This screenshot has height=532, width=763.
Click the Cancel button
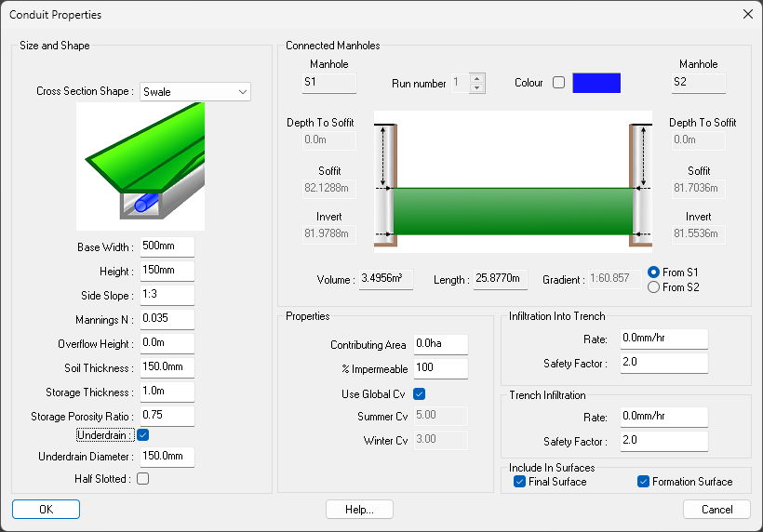716,509
